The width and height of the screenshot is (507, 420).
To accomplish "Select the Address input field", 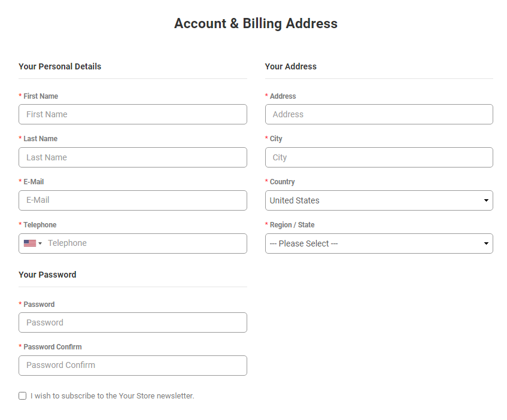I will pyautogui.click(x=378, y=114).
